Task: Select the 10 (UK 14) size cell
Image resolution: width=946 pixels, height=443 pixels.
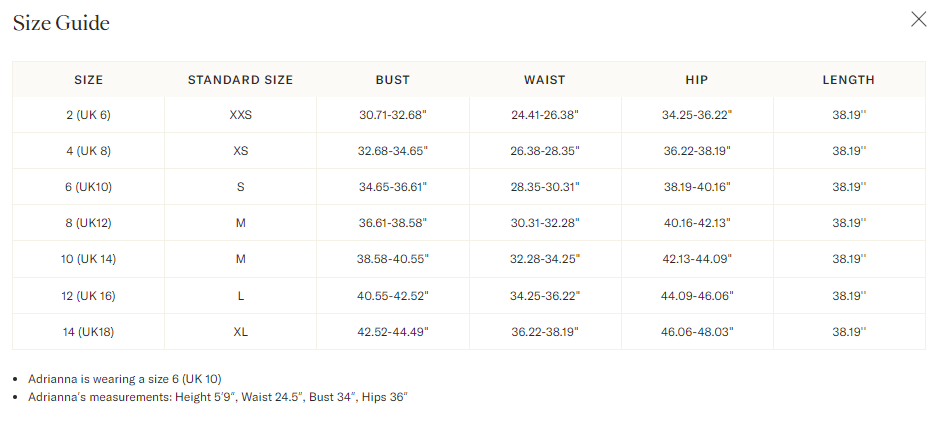Action: [89, 259]
